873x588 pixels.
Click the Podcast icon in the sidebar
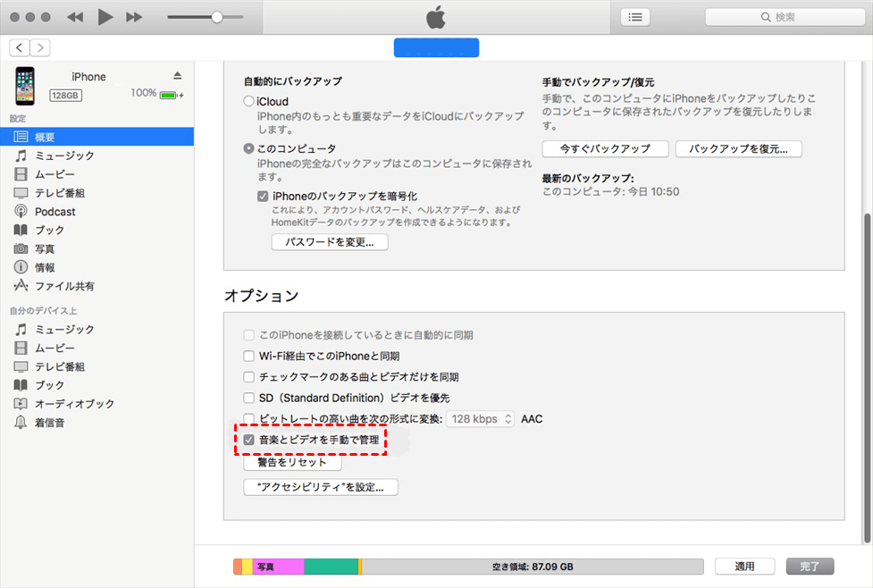point(21,212)
